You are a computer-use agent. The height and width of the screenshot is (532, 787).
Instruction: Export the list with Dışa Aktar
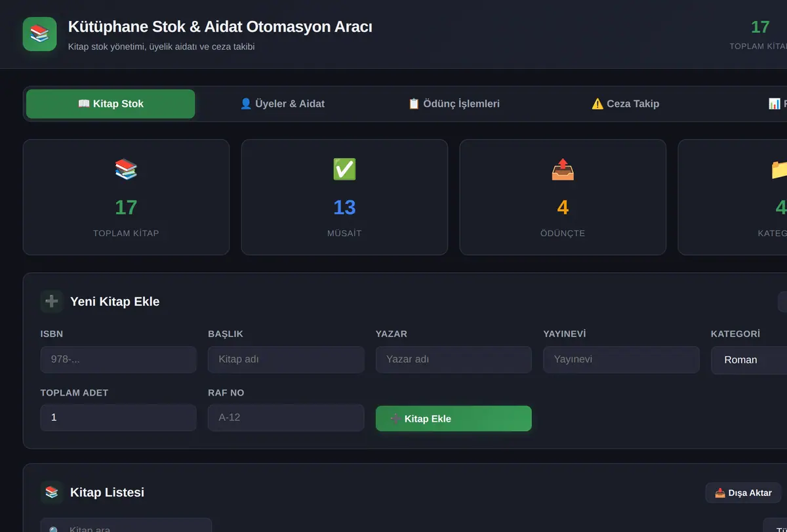(x=743, y=493)
